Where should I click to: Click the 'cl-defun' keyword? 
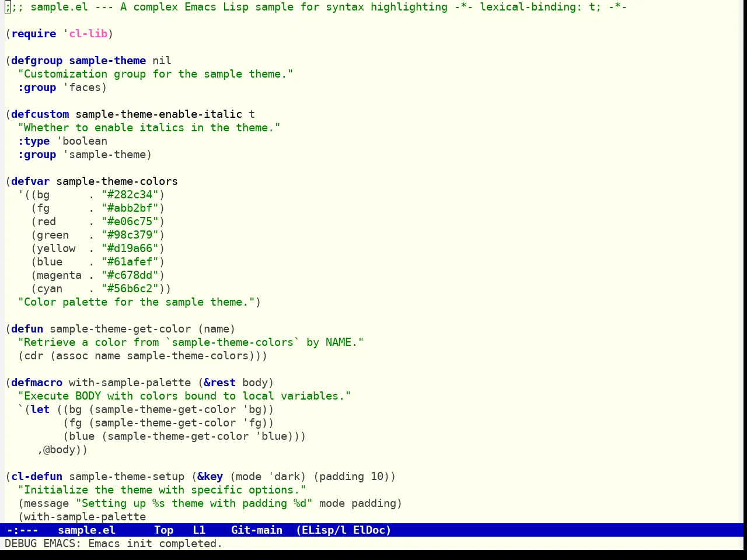(x=37, y=477)
